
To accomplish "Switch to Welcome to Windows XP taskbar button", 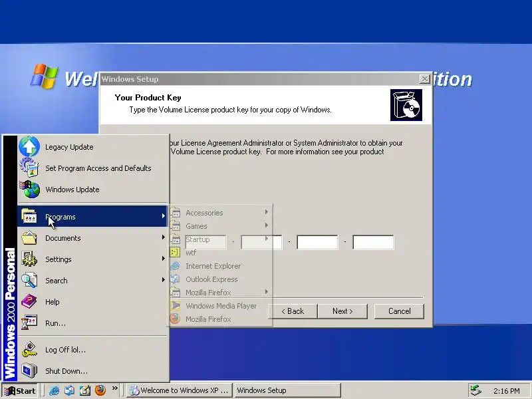I will point(180,390).
